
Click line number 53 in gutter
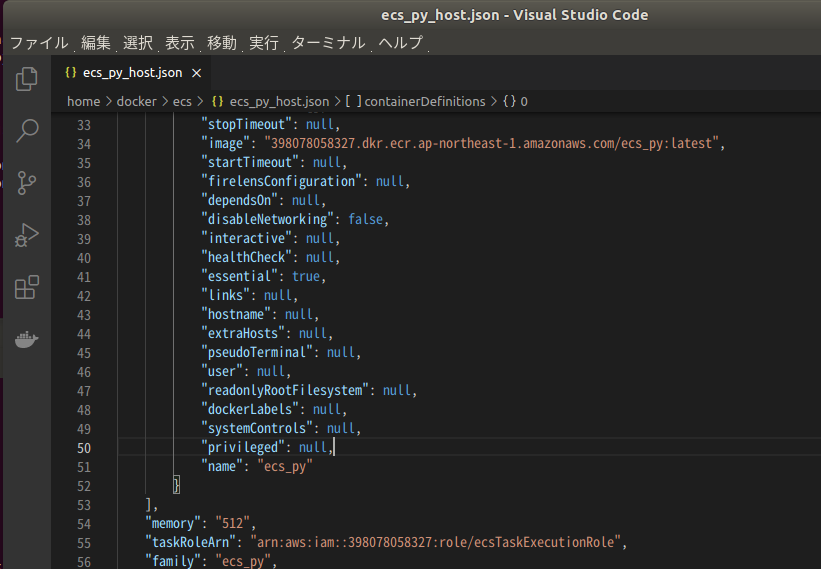(x=84, y=506)
